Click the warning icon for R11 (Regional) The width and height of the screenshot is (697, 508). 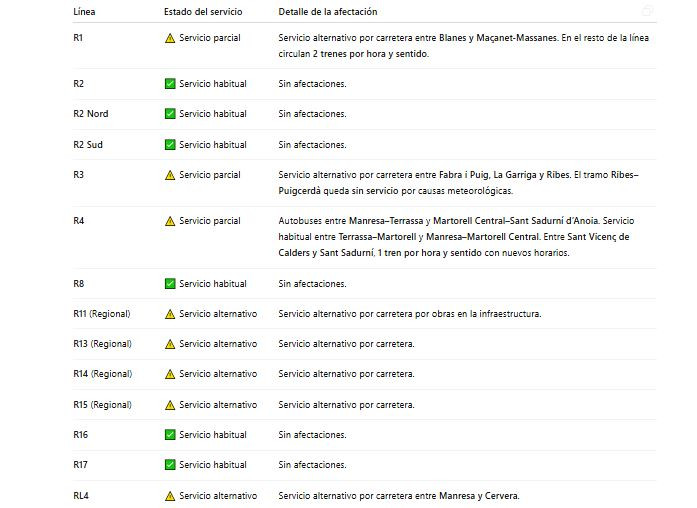(x=170, y=314)
